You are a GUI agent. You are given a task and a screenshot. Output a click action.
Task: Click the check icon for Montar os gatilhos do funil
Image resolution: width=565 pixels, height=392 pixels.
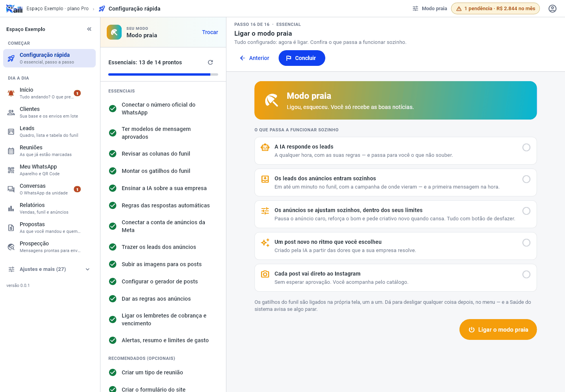coord(113,171)
